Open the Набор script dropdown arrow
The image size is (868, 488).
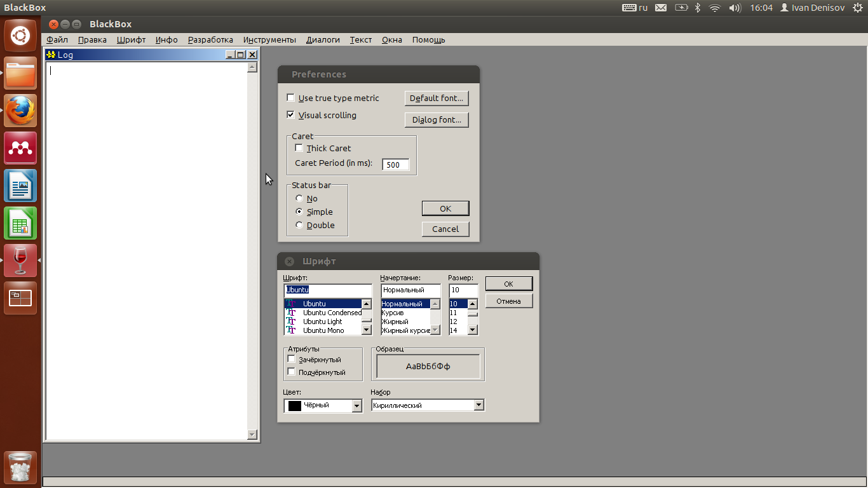pyautogui.click(x=479, y=405)
